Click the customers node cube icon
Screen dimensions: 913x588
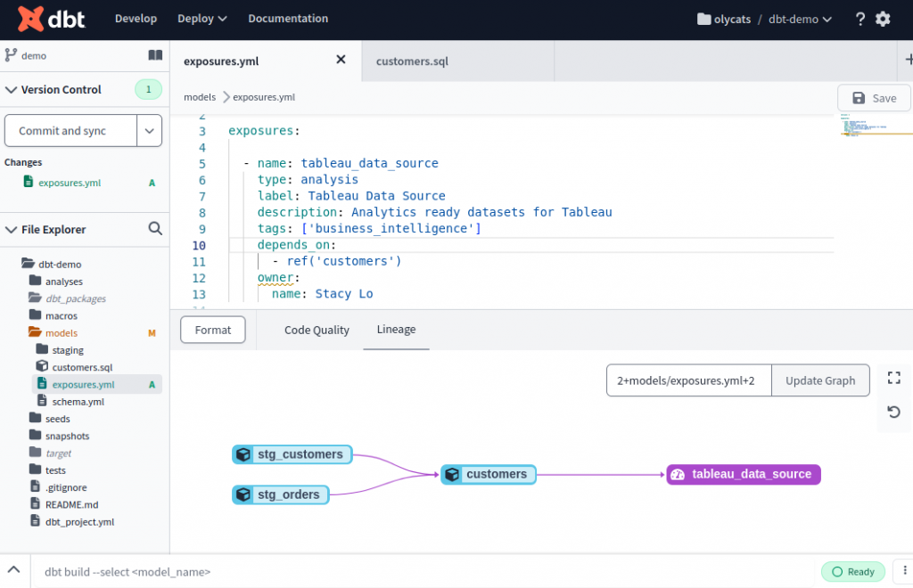(x=452, y=474)
